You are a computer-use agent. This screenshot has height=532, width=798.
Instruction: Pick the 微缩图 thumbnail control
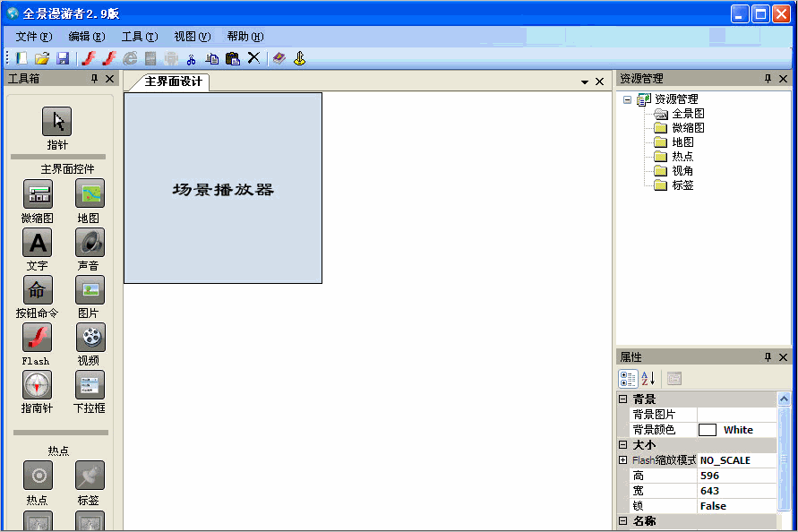coord(37,193)
